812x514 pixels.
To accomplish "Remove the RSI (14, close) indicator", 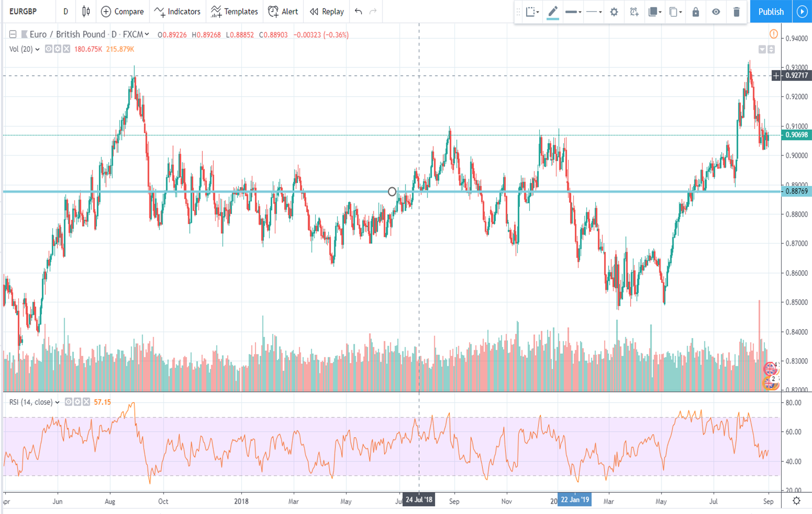I will [x=87, y=402].
